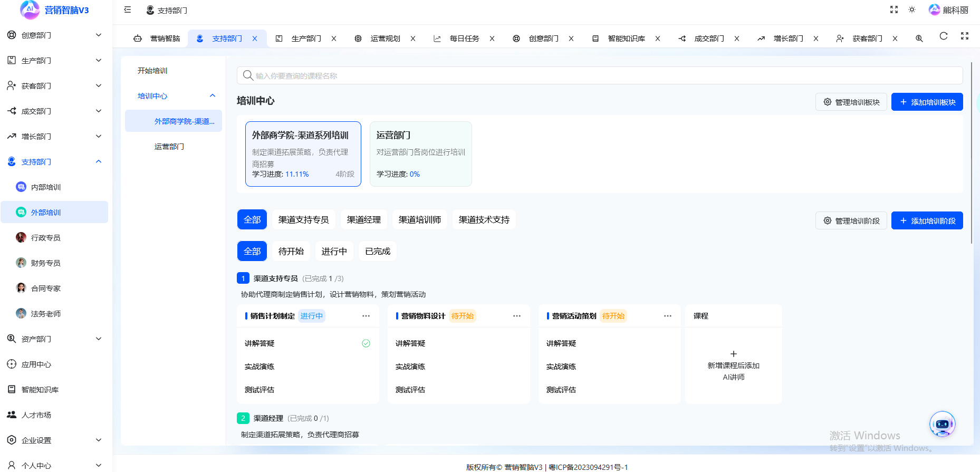Open 行政专员 in sidebar
The width and height of the screenshot is (980, 472).
coord(55,238)
